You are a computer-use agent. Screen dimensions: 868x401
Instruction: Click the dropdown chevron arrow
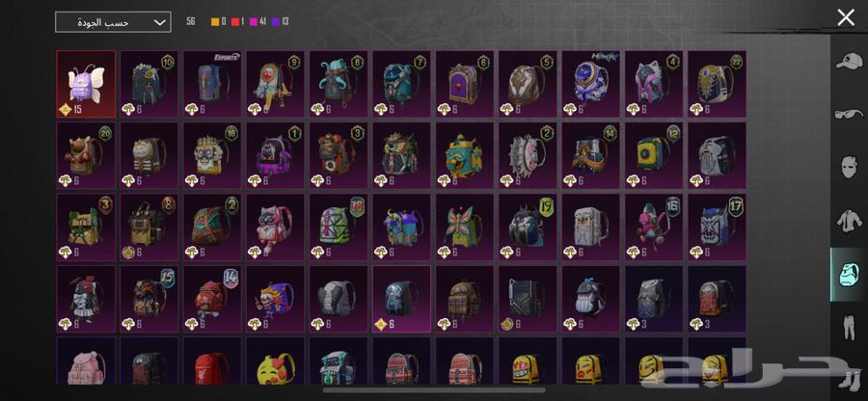coord(159,22)
